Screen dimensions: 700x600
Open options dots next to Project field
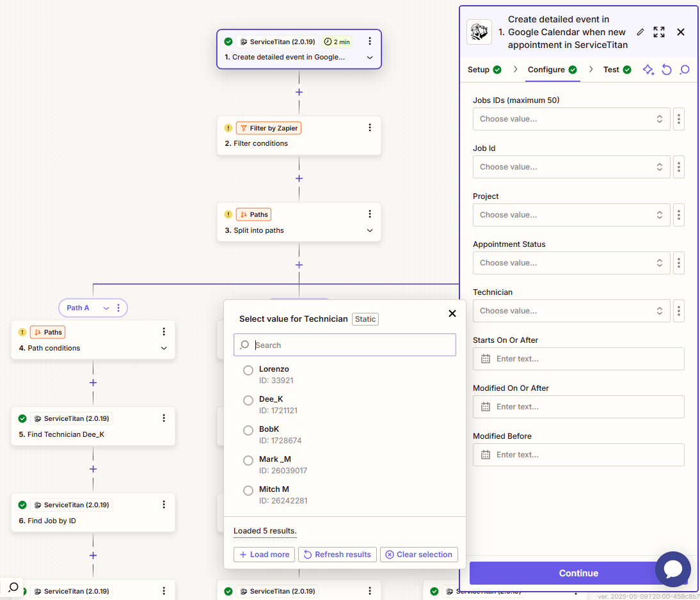click(x=679, y=215)
